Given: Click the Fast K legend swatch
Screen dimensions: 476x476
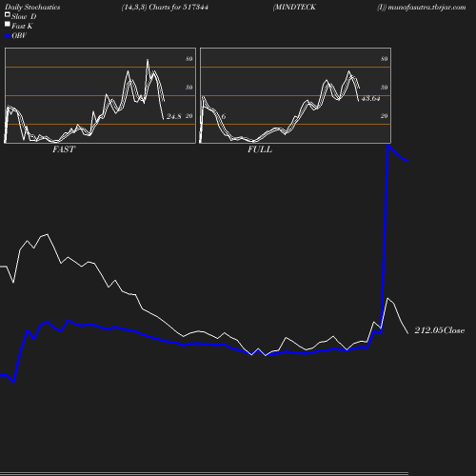Looking at the screenshot, I should pos(8,24).
